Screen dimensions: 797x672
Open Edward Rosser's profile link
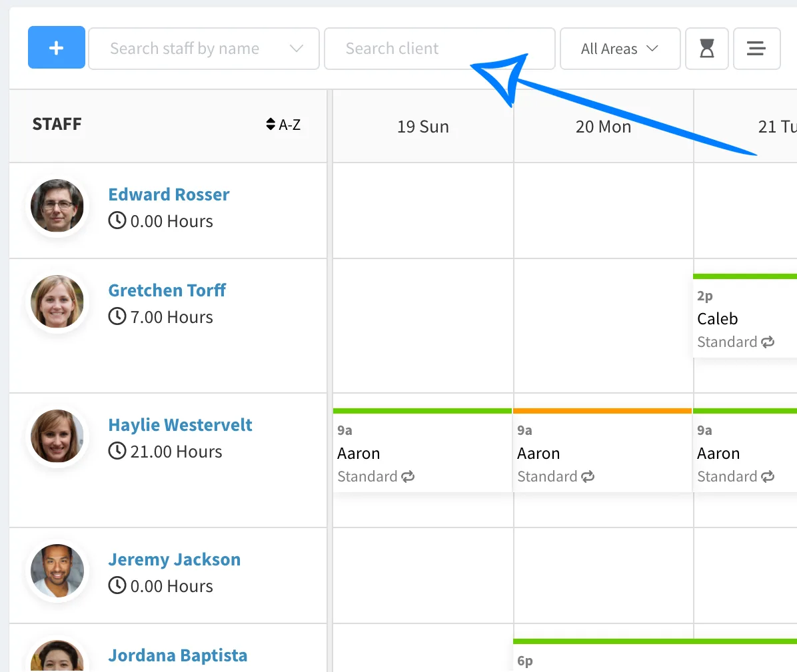[x=169, y=194]
